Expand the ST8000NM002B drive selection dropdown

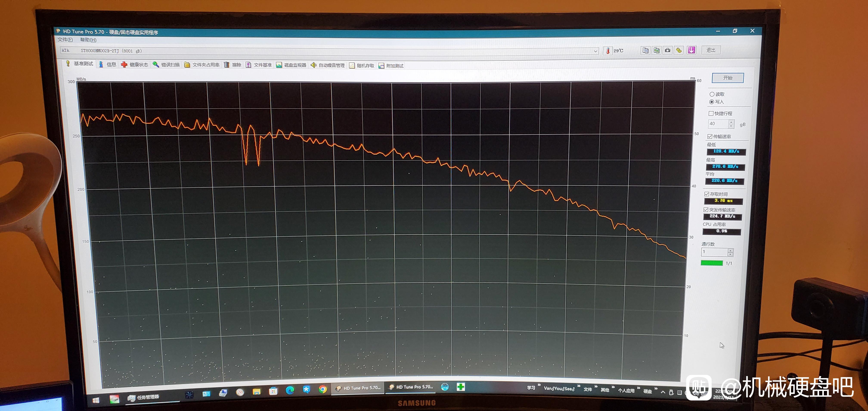[595, 51]
